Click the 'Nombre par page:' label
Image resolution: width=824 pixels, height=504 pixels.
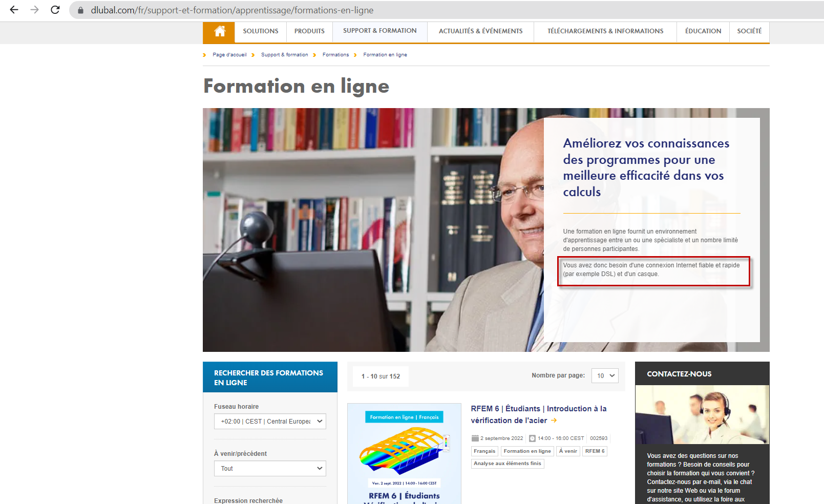coord(558,375)
